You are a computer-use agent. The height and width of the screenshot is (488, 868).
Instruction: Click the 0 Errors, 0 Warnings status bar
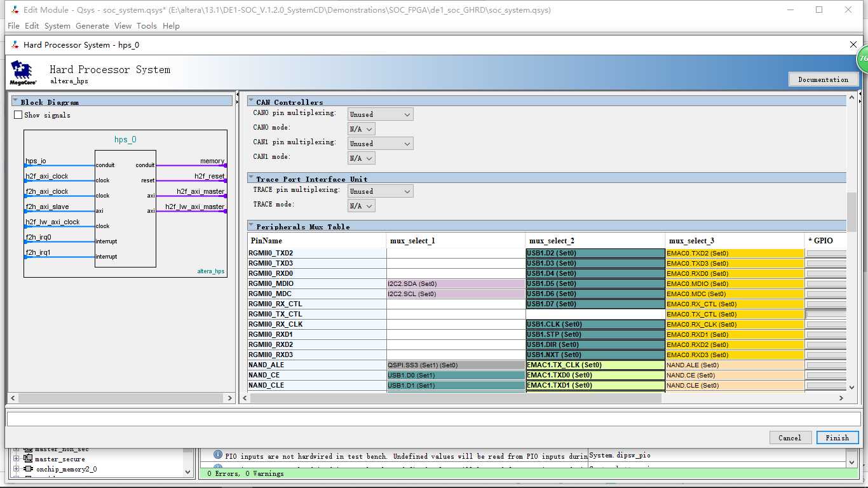pos(529,473)
